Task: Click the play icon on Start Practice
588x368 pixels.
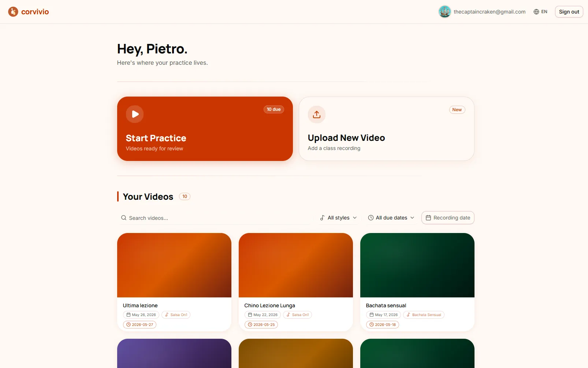Action: click(x=135, y=114)
